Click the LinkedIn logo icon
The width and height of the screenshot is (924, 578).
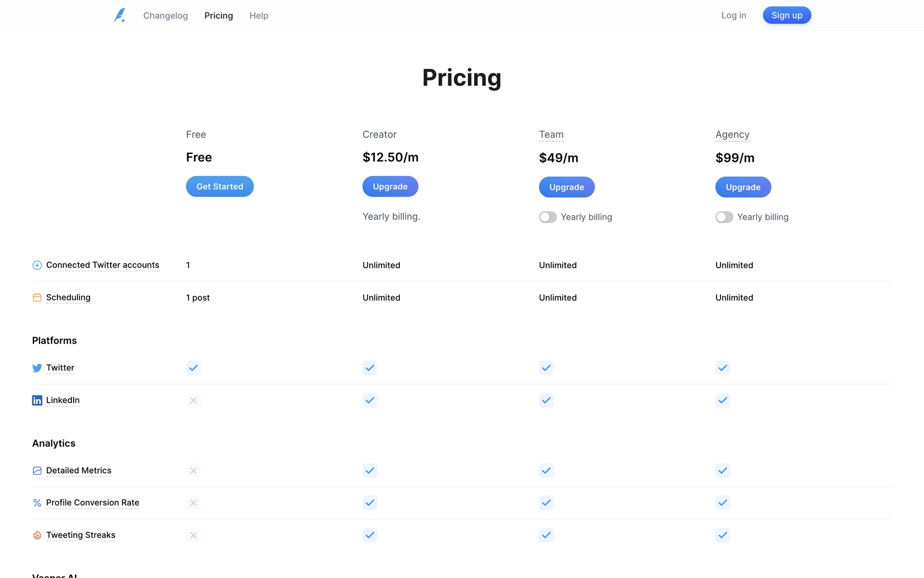[x=37, y=400]
